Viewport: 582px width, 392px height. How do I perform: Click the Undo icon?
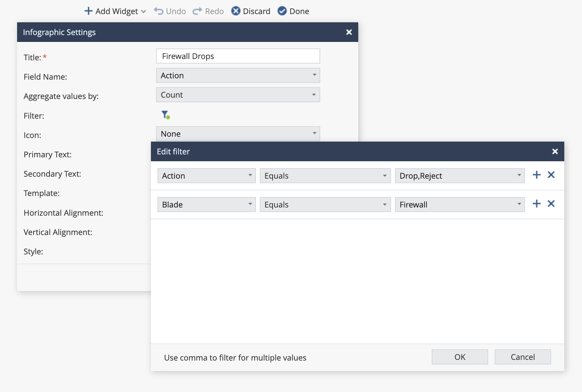coord(159,11)
